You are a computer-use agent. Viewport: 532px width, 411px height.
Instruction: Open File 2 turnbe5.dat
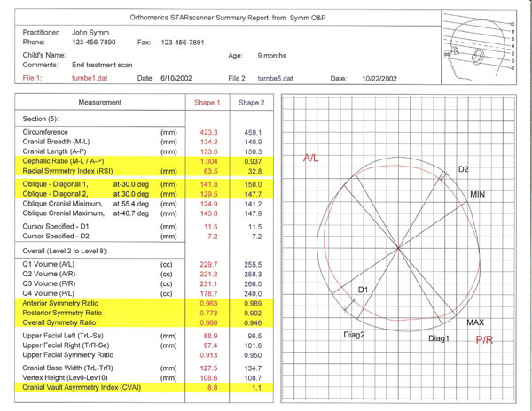tap(275, 79)
